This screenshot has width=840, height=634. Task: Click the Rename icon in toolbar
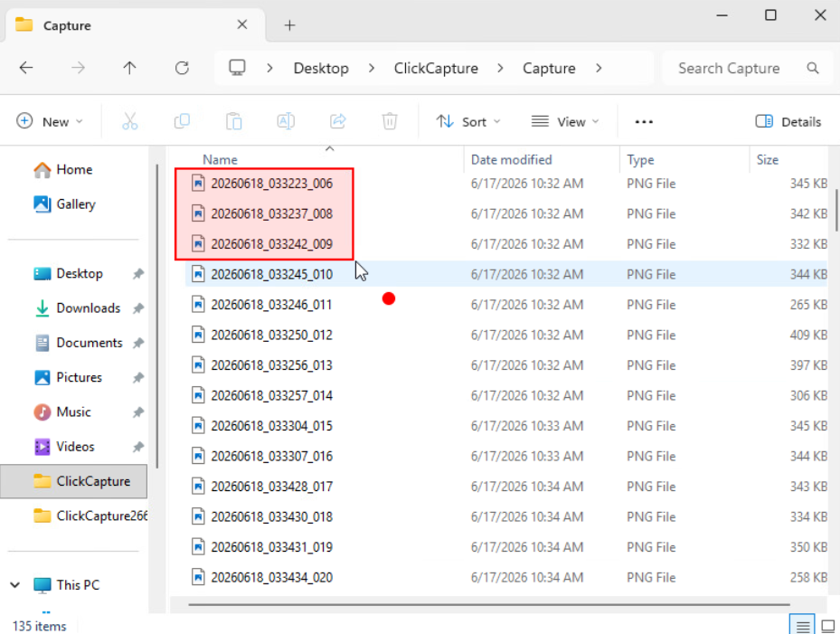pos(286,122)
